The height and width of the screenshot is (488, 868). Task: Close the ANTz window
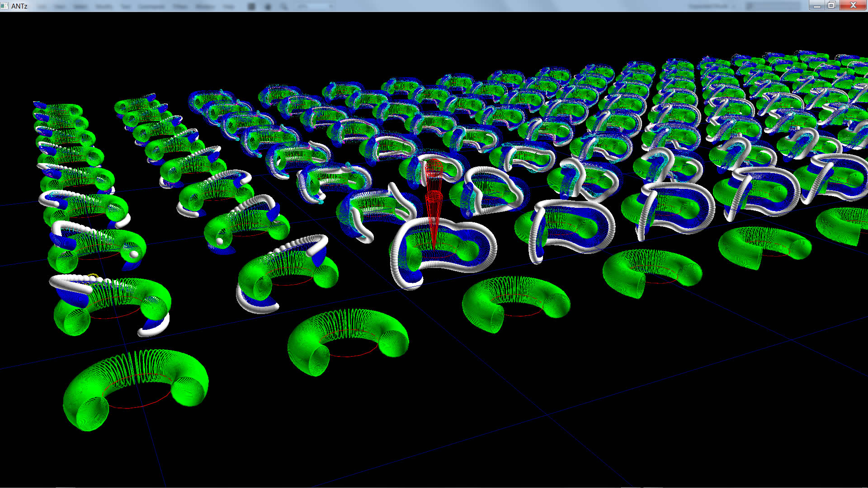click(x=853, y=5)
